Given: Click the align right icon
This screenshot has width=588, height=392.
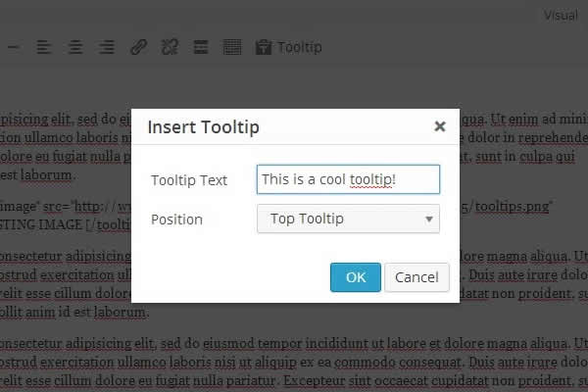Looking at the screenshot, I should click(x=107, y=47).
